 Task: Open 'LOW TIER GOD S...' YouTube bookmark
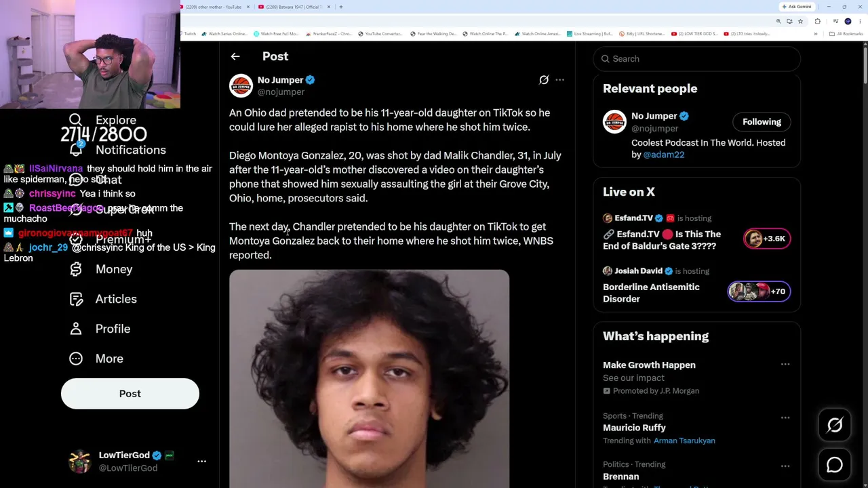(694, 34)
